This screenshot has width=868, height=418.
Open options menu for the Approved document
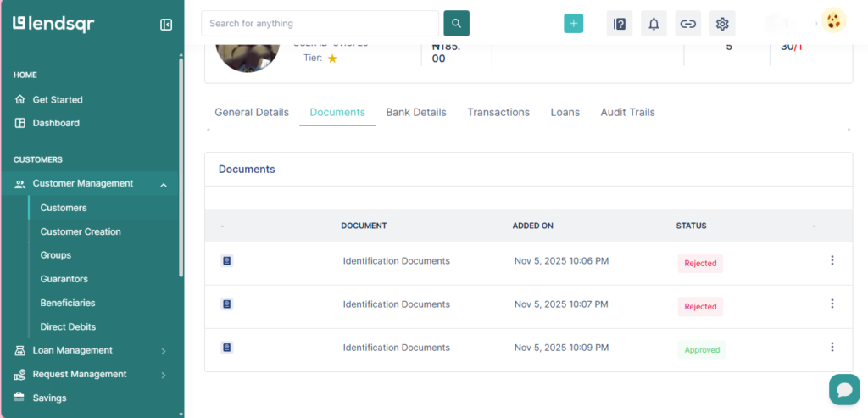coord(832,347)
